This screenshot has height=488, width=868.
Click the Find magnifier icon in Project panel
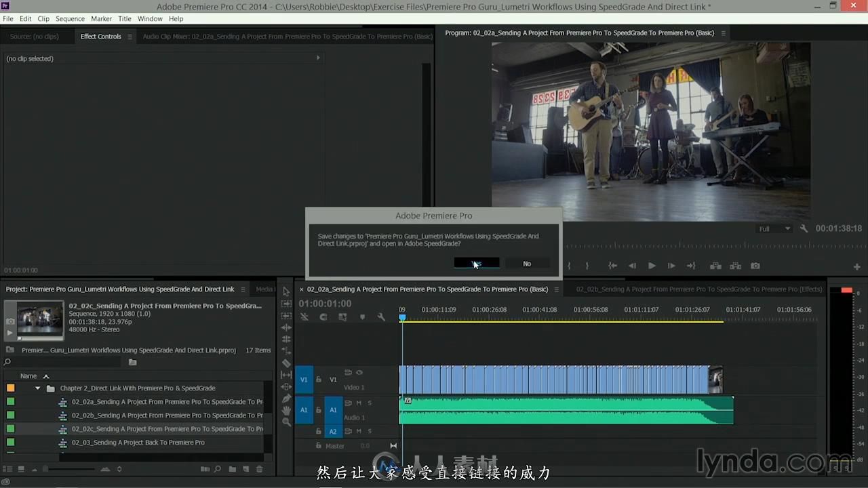(x=218, y=469)
